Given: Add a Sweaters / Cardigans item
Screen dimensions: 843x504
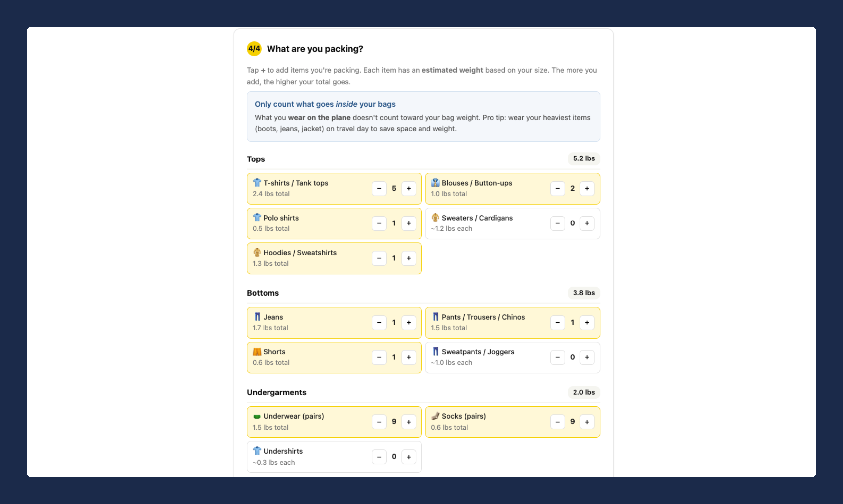Looking at the screenshot, I should coord(587,223).
